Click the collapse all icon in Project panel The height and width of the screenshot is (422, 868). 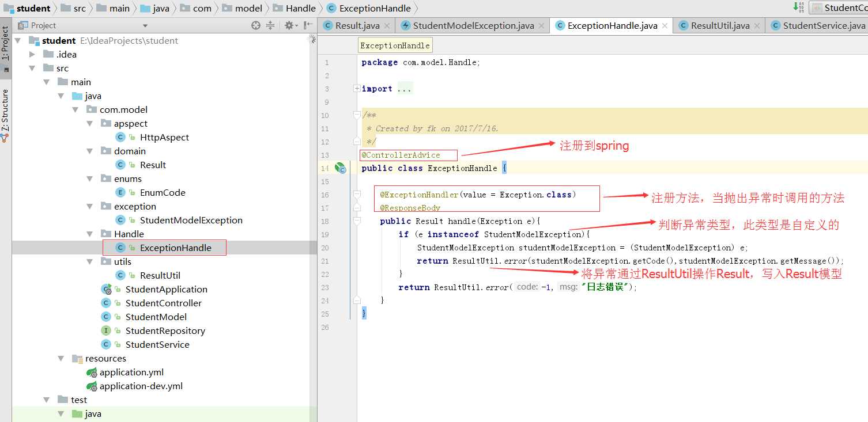[x=270, y=25]
